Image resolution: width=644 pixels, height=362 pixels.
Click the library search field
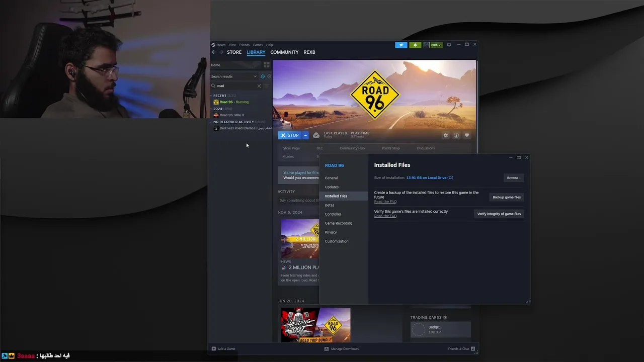pos(235,86)
